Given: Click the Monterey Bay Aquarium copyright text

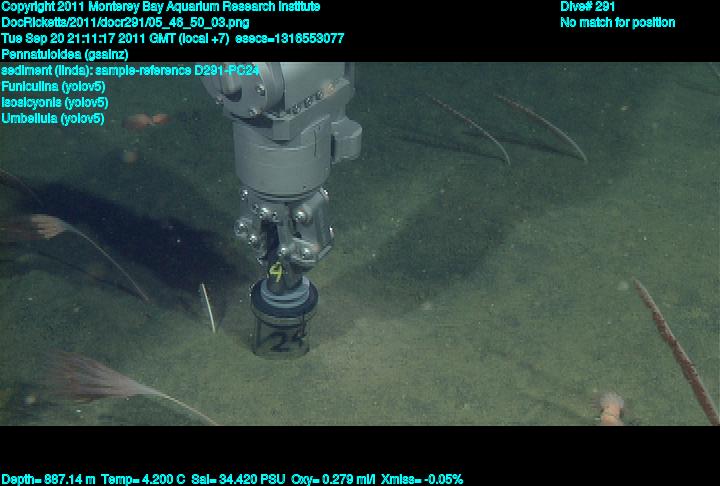Looking at the screenshot, I should 160,7.
